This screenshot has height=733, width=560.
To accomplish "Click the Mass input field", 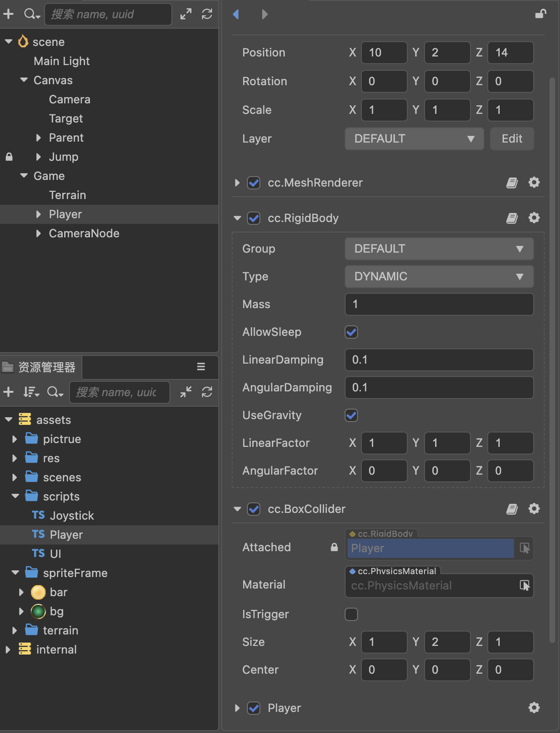I will click(439, 304).
